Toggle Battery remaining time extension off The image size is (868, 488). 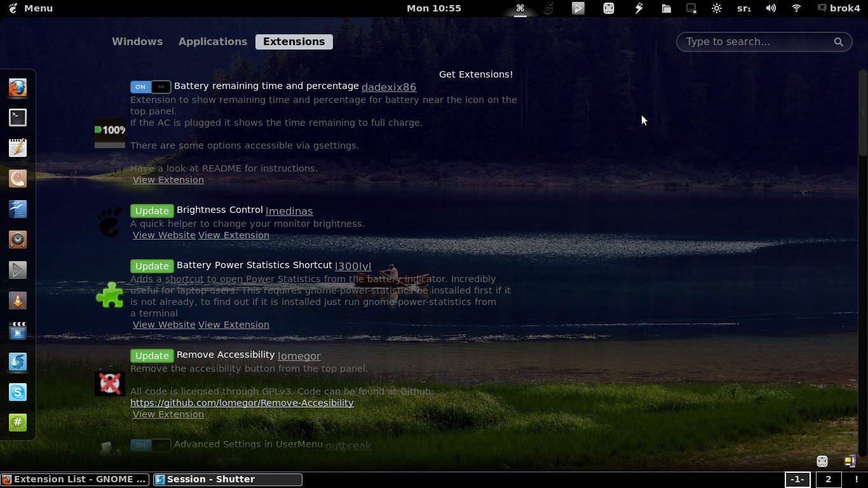pyautogui.click(x=151, y=87)
